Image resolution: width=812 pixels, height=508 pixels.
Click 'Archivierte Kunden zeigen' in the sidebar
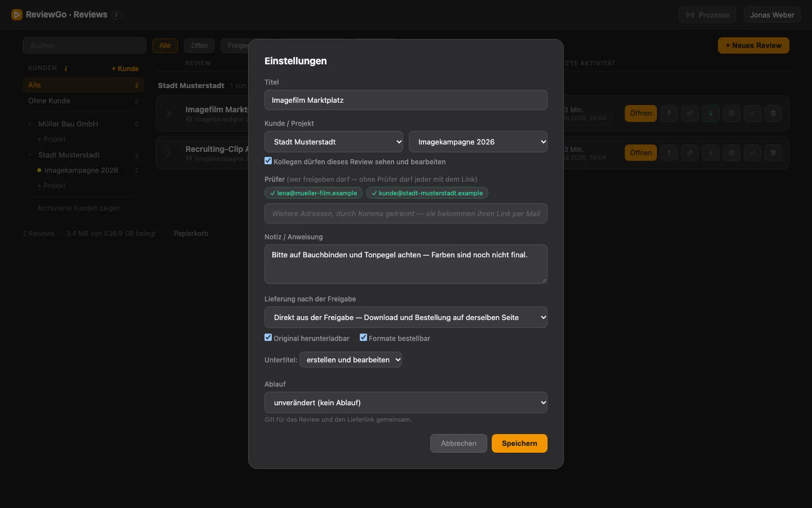(x=79, y=208)
